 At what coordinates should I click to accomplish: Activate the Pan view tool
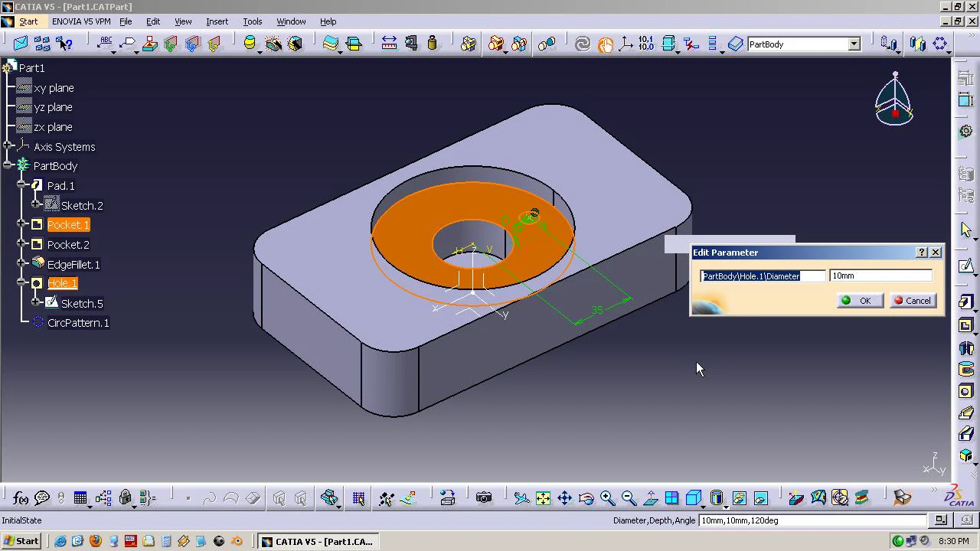coord(564,498)
